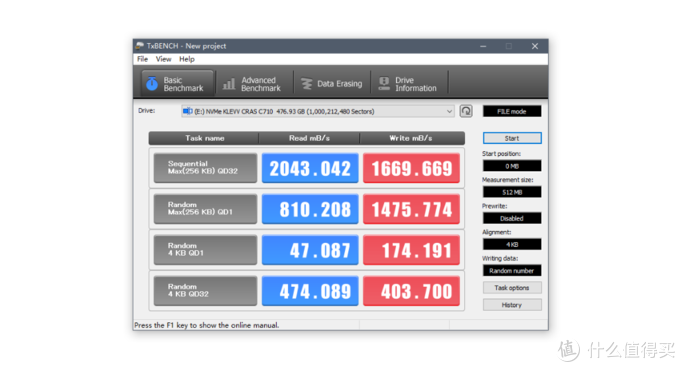Click the Random 4 KB QD32 task button
This screenshot has width=680, height=367.
pos(205,291)
